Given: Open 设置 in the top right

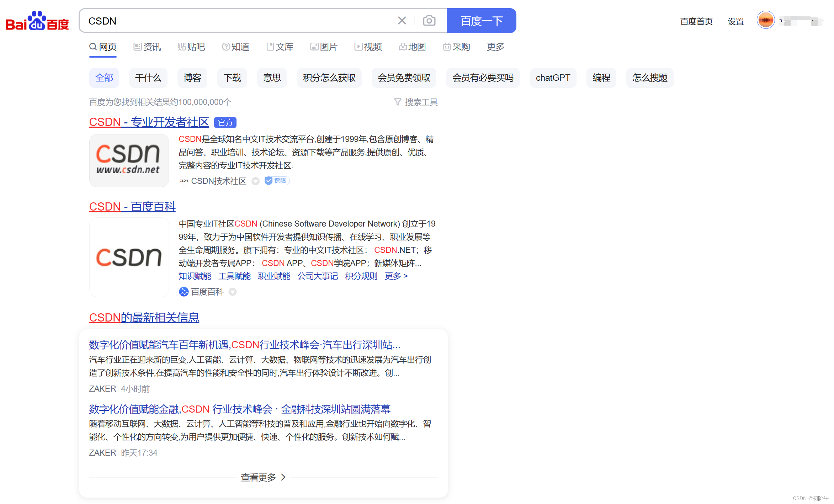Looking at the screenshot, I should 735,22.
